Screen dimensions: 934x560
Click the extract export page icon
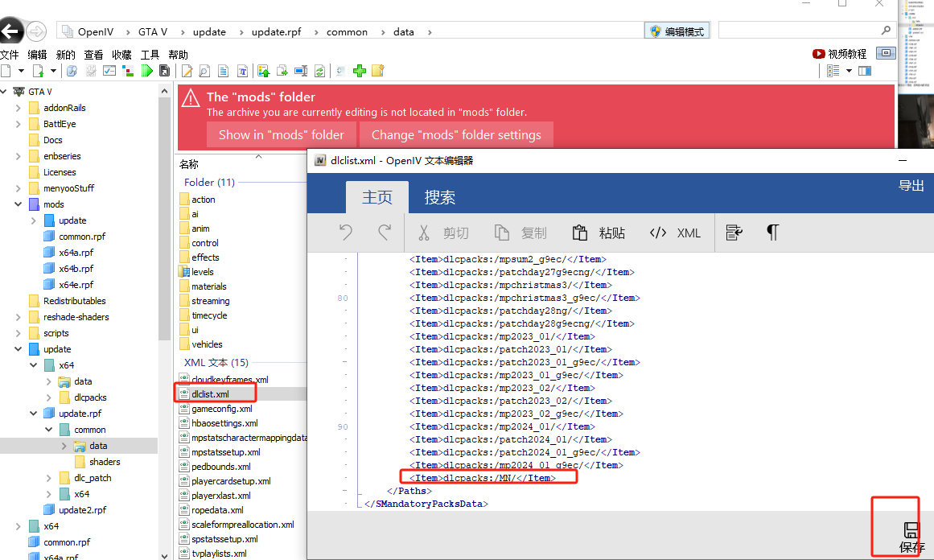(282, 71)
